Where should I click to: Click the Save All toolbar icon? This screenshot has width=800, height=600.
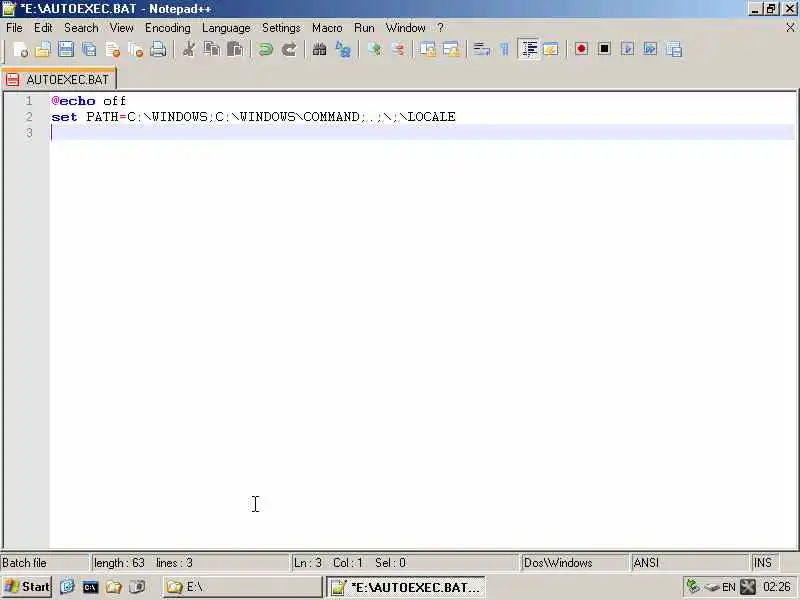(x=89, y=49)
